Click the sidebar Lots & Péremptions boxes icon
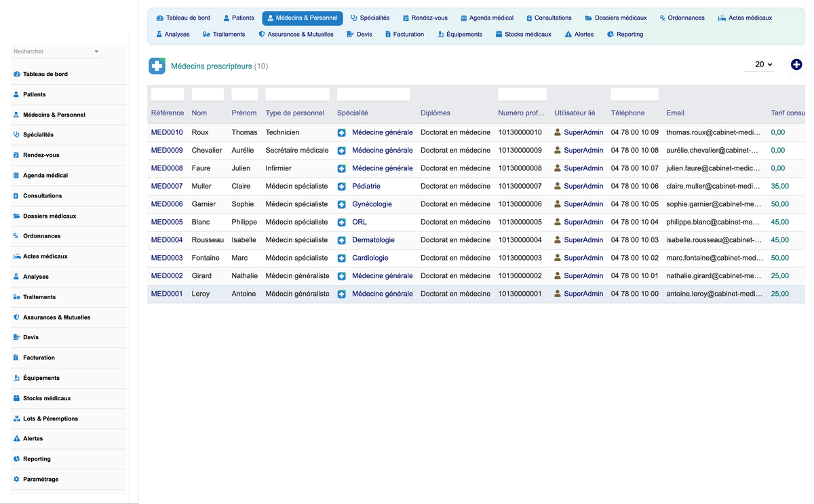Image resolution: width=814 pixels, height=504 pixels. click(17, 419)
